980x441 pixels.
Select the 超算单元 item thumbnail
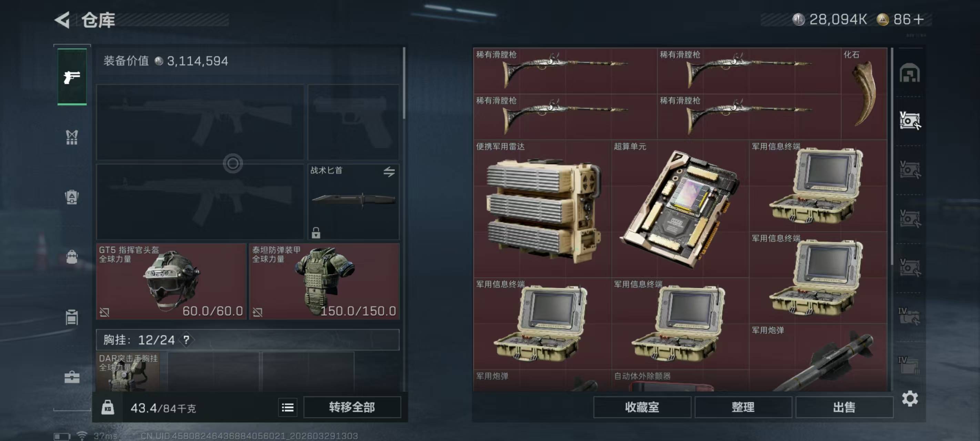pos(680,208)
